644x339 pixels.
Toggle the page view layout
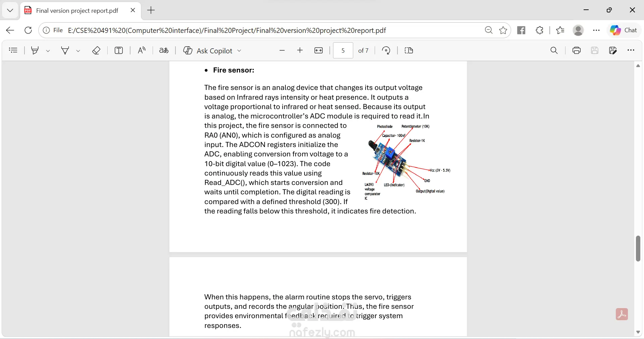(x=409, y=50)
